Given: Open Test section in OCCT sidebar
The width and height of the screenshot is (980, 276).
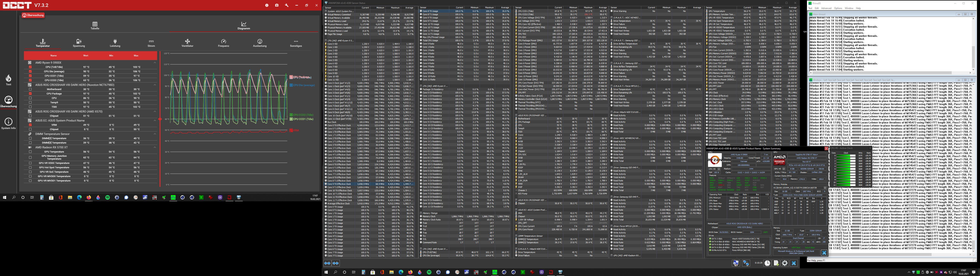Looking at the screenshot, I should (8, 80).
